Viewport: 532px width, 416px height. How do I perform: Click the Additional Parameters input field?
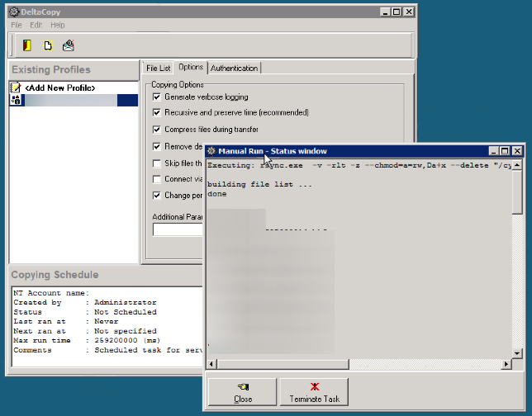click(x=178, y=229)
